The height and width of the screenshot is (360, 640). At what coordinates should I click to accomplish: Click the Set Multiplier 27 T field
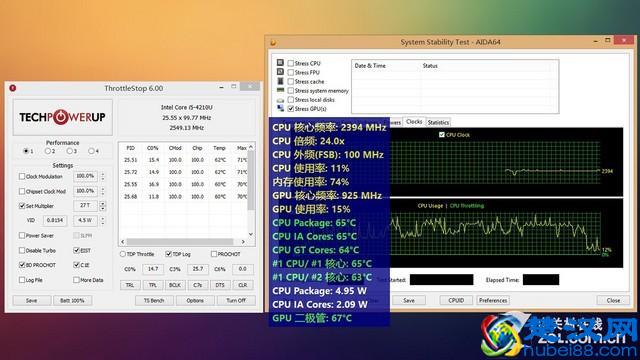click(x=86, y=205)
